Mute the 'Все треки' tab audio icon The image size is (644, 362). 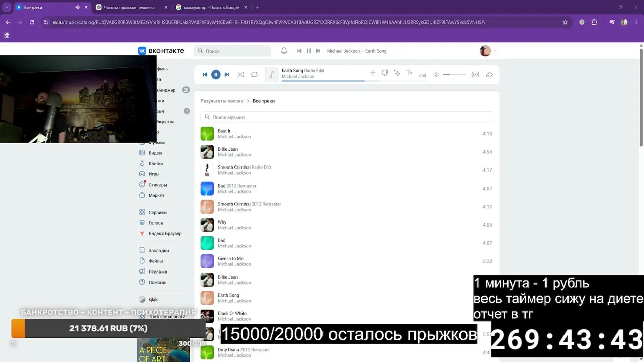[x=77, y=7]
